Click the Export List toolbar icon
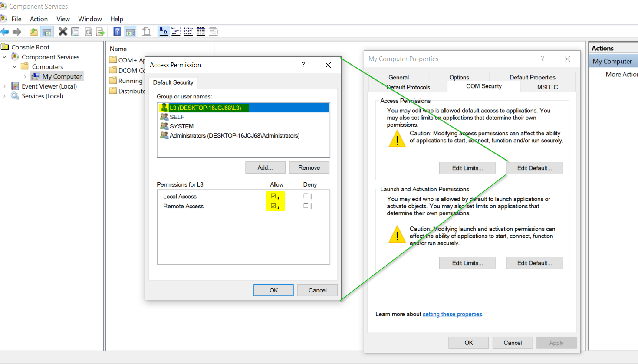The width and height of the screenshot is (638, 364). [101, 32]
